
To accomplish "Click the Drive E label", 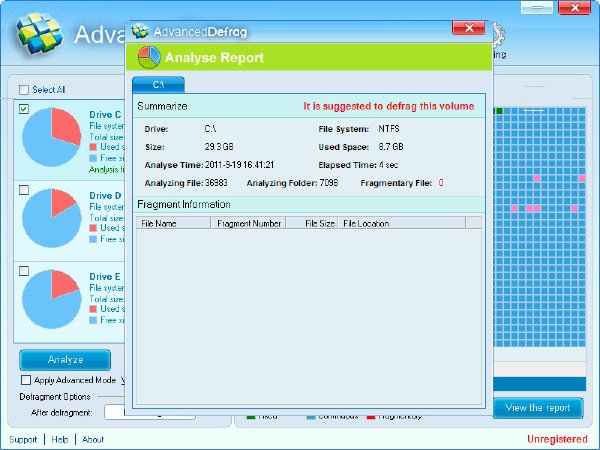I will (105, 277).
